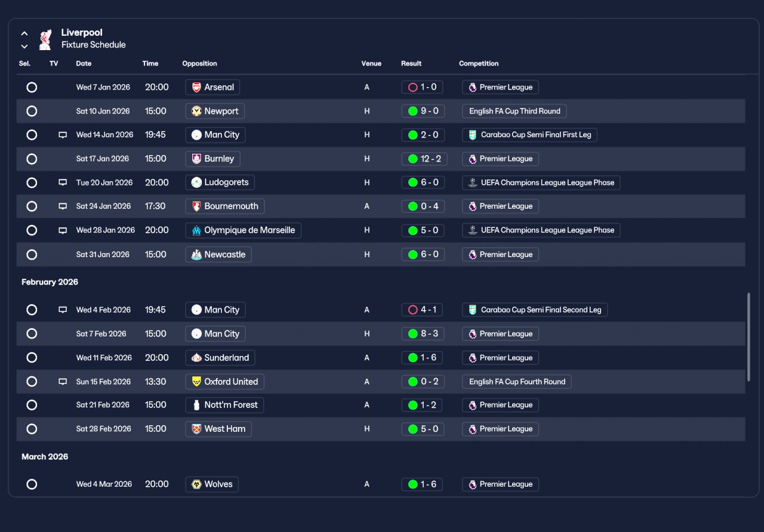Select the radio for Newport fixture
This screenshot has width=764, height=532.
pos(32,111)
